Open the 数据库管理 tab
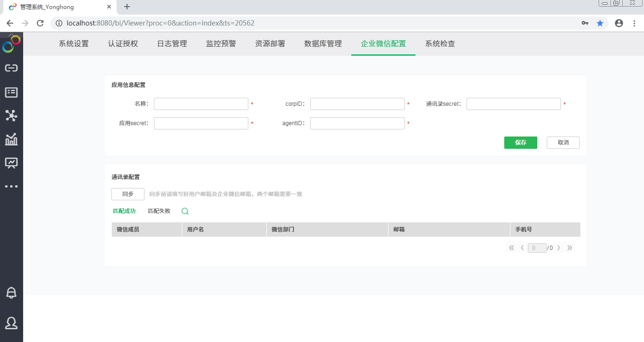644x342 pixels. [323, 44]
